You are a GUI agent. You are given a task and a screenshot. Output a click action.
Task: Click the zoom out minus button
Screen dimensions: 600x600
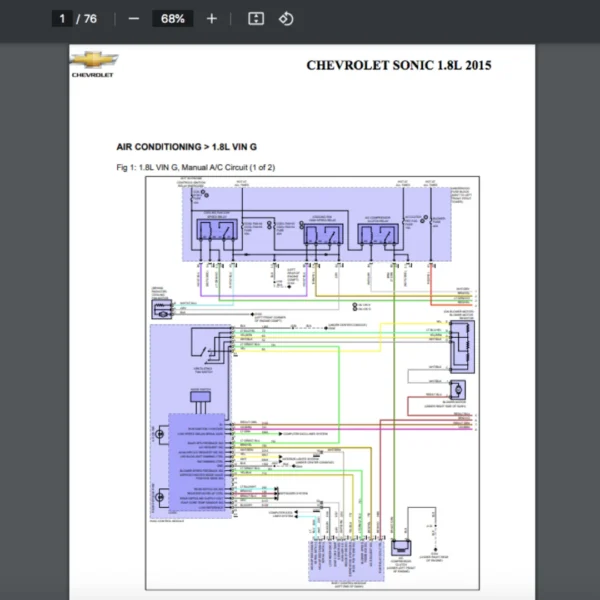tap(134, 19)
